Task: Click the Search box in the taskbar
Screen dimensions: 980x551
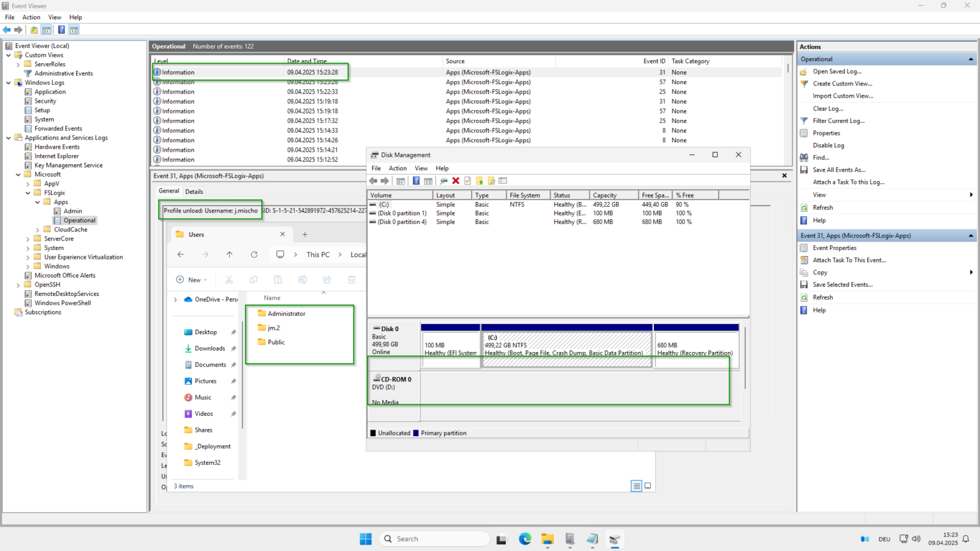Action: point(434,539)
